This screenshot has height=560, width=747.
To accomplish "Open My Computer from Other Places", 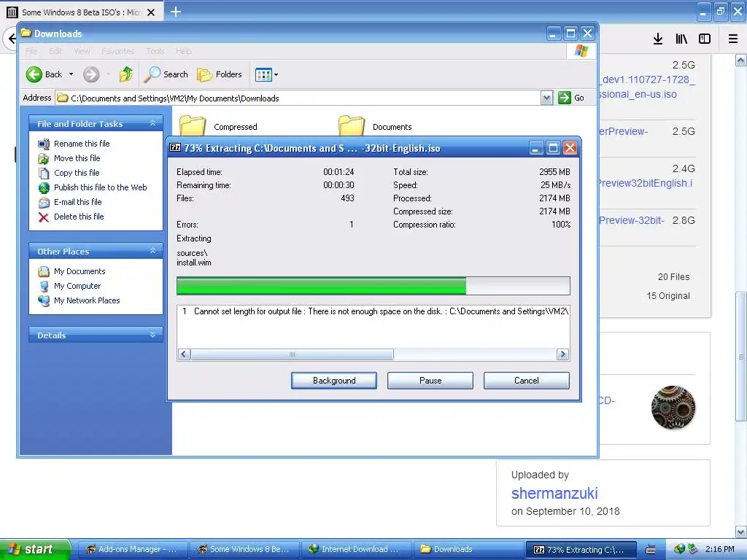I will click(77, 286).
